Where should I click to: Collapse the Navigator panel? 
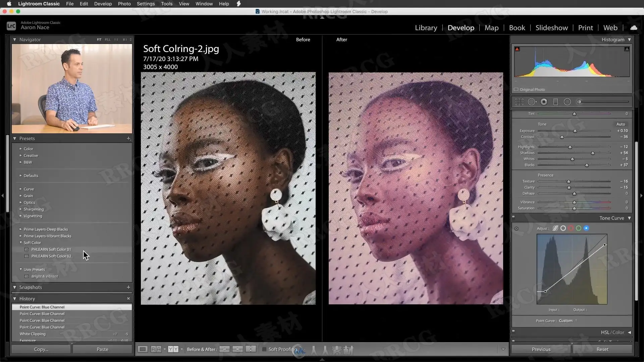(x=14, y=40)
